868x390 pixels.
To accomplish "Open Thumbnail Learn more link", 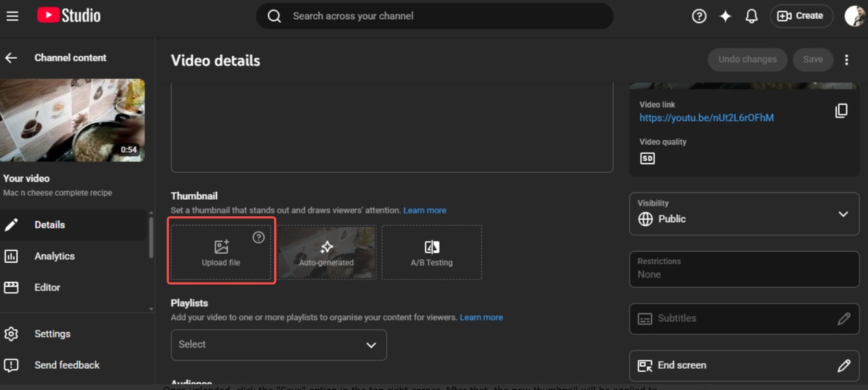I will coord(425,210).
